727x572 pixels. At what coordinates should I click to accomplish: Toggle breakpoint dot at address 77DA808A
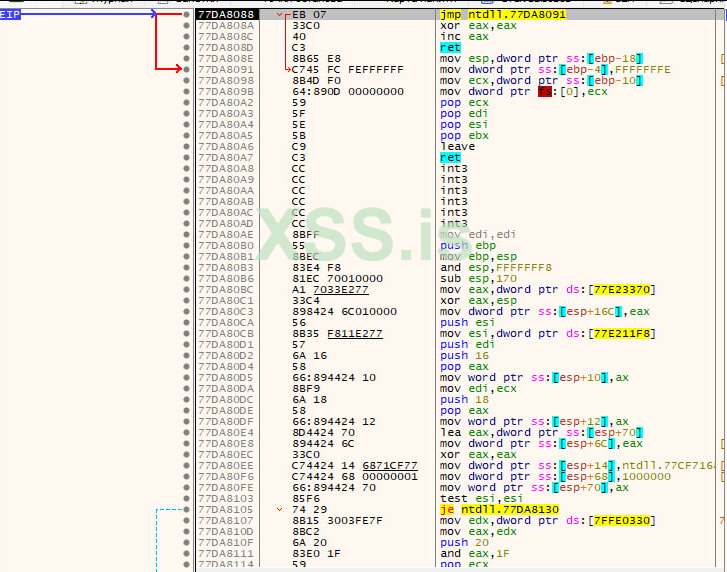pyautogui.click(x=186, y=25)
